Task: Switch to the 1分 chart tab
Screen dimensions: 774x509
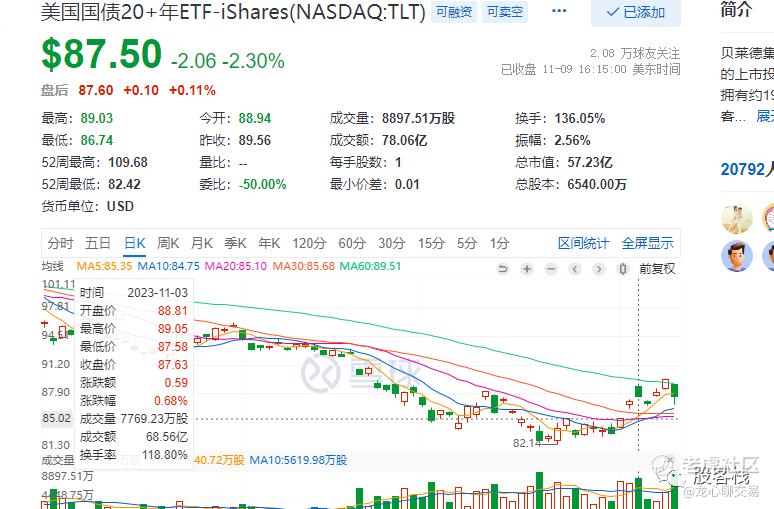Action: coord(500,243)
